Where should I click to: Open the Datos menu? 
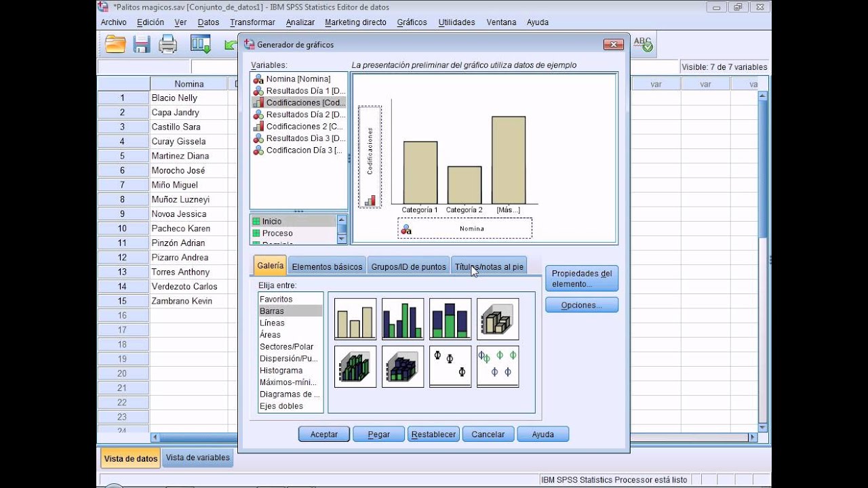208,22
